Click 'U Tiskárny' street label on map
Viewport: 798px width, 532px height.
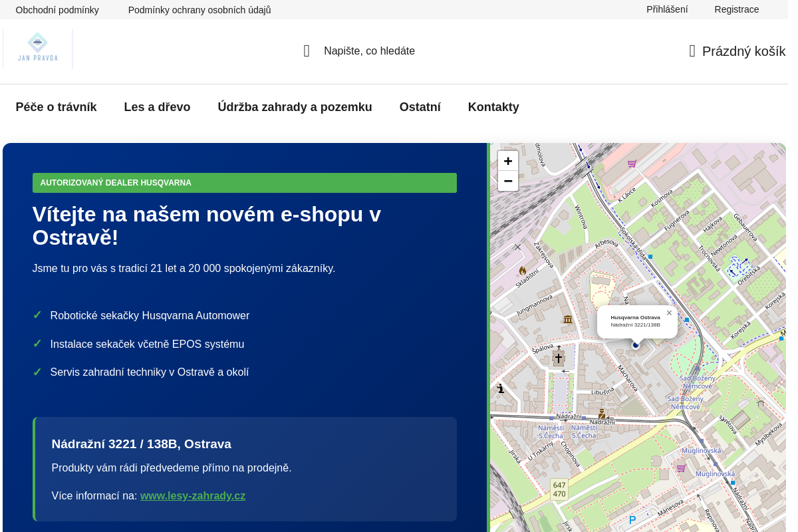540,452
